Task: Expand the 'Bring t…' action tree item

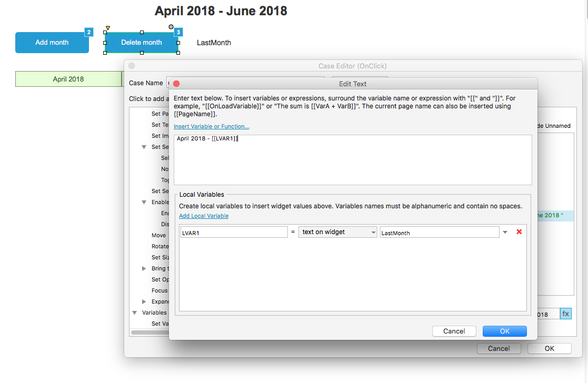Action: coord(144,268)
